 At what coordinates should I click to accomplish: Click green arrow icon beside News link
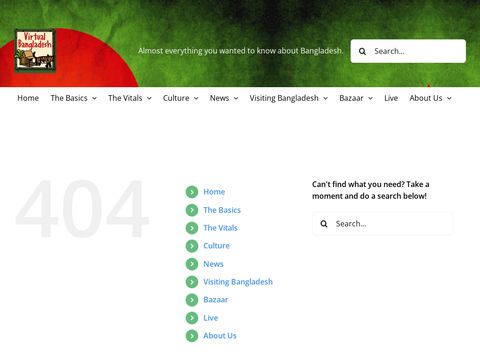pos(192,264)
